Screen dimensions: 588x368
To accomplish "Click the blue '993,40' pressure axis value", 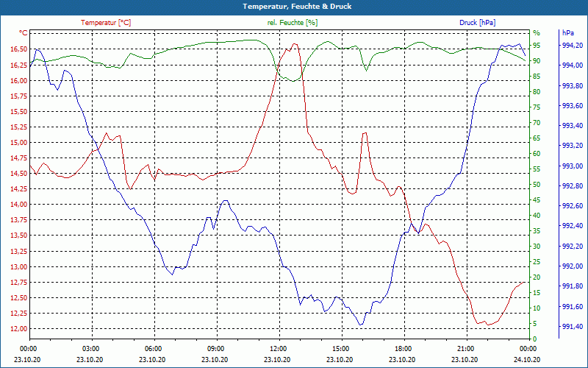I will click(573, 126).
